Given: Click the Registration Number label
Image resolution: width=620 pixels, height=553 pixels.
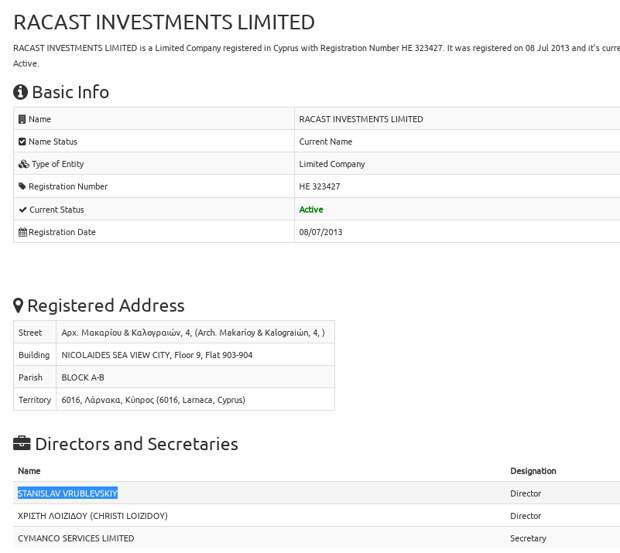Looking at the screenshot, I should (68, 187).
